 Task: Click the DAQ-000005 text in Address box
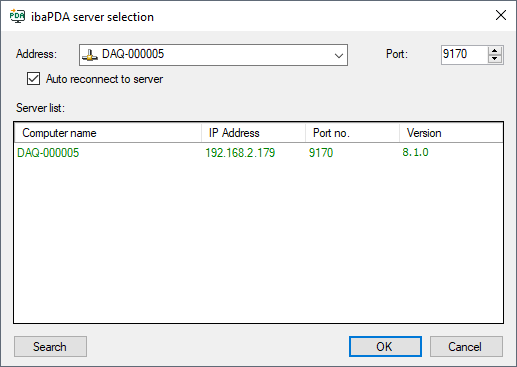[x=133, y=54]
